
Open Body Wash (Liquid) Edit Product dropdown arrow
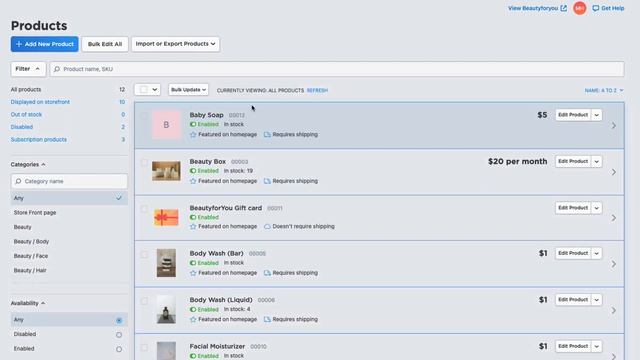(596, 300)
